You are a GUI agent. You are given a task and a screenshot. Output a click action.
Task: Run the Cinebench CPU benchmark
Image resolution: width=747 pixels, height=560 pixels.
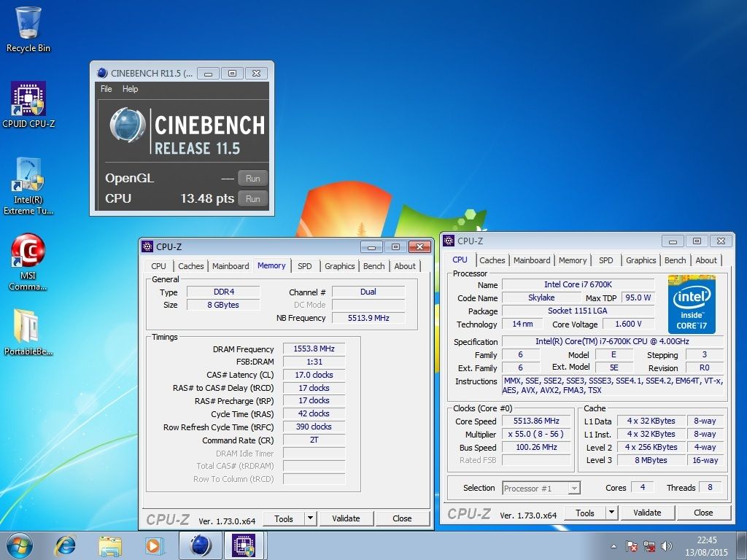coord(252,198)
